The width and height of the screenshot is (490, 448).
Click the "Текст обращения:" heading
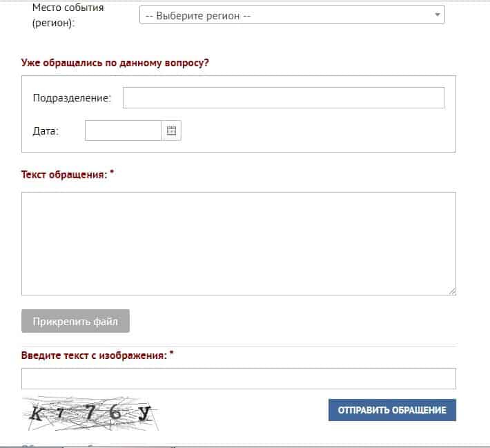pyautogui.click(x=64, y=175)
